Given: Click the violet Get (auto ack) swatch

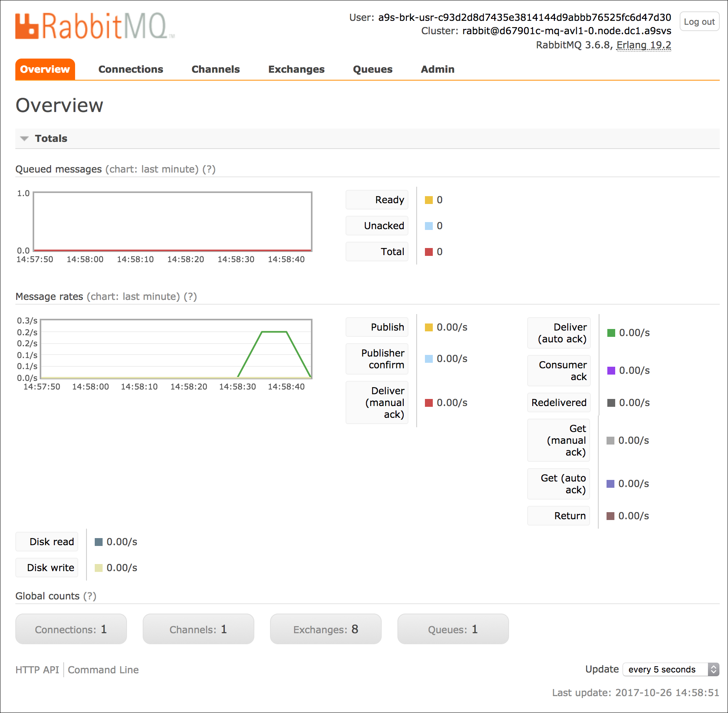Looking at the screenshot, I should coord(610,484).
